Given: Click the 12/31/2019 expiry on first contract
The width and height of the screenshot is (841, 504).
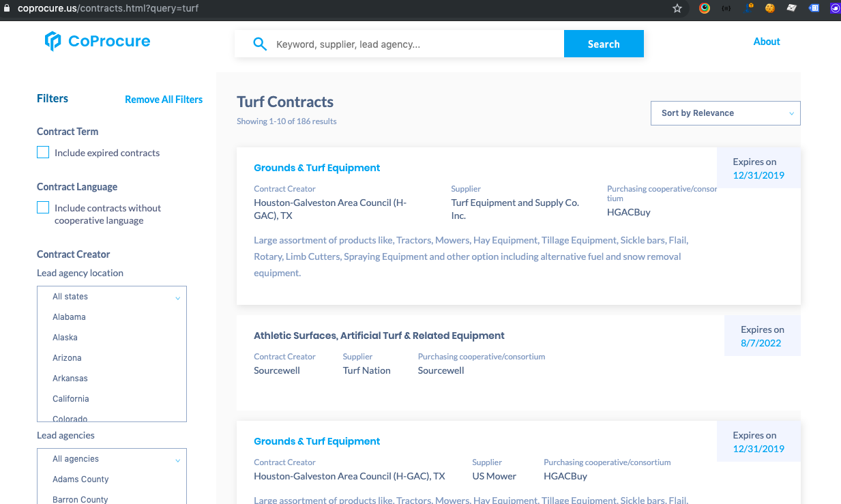Looking at the screenshot, I should [x=758, y=175].
